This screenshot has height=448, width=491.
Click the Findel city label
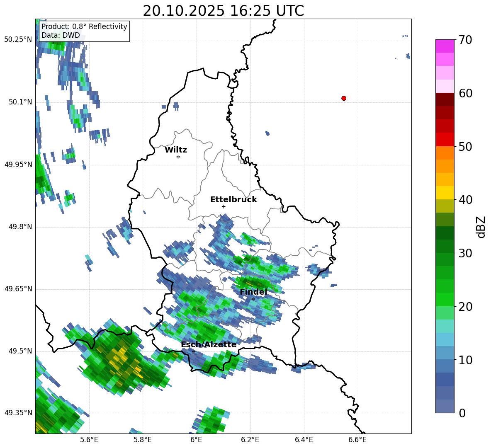[x=253, y=292]
